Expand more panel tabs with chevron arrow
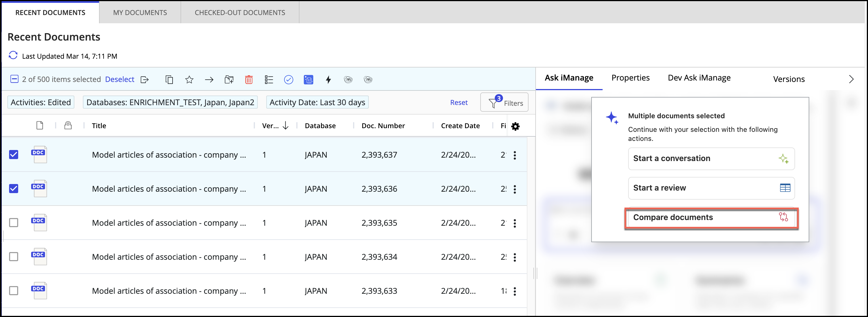This screenshot has height=317, width=868. pyautogui.click(x=851, y=79)
